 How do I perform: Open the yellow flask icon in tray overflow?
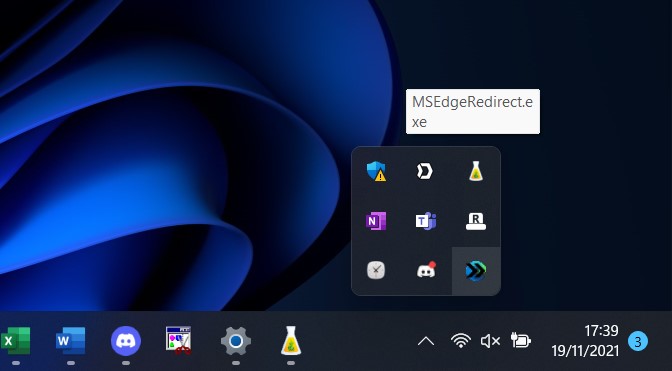pyautogui.click(x=476, y=171)
